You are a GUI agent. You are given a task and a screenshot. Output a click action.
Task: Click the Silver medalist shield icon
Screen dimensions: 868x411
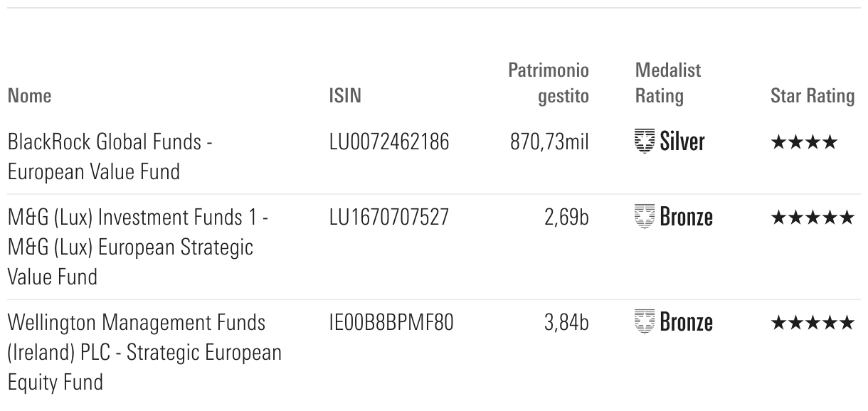pos(645,142)
